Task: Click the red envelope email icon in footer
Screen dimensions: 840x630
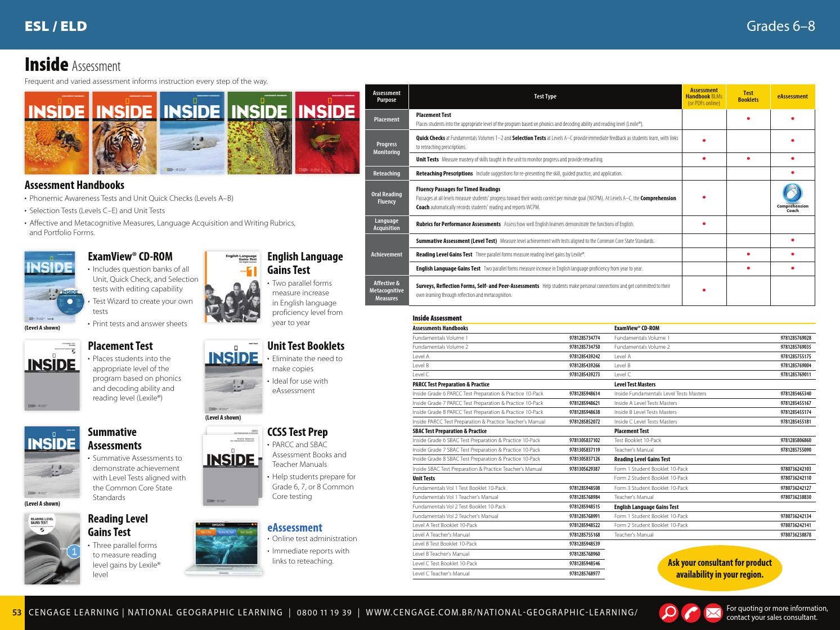Action: coord(713,613)
